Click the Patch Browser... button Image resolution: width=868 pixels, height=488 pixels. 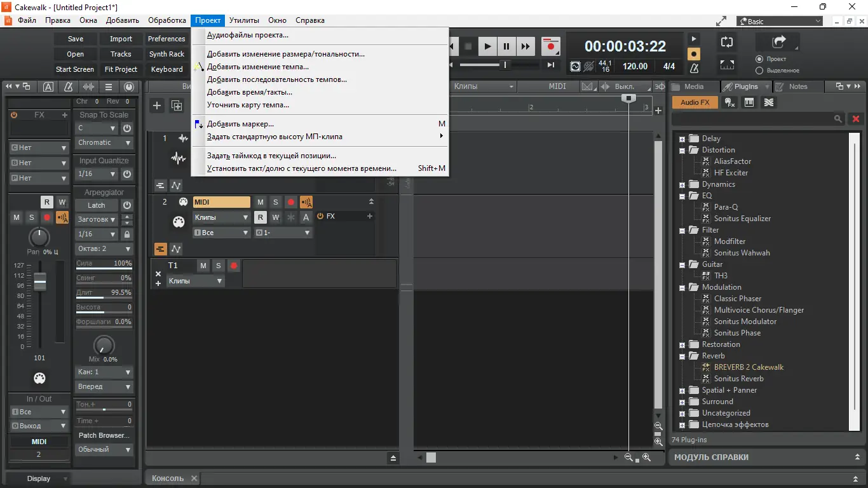[x=104, y=436]
